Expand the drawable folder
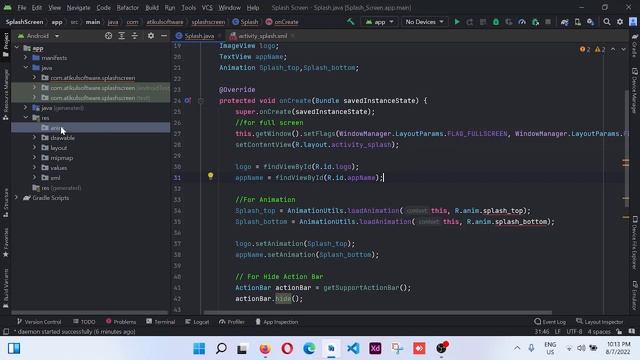640x360 pixels. pos(35,138)
